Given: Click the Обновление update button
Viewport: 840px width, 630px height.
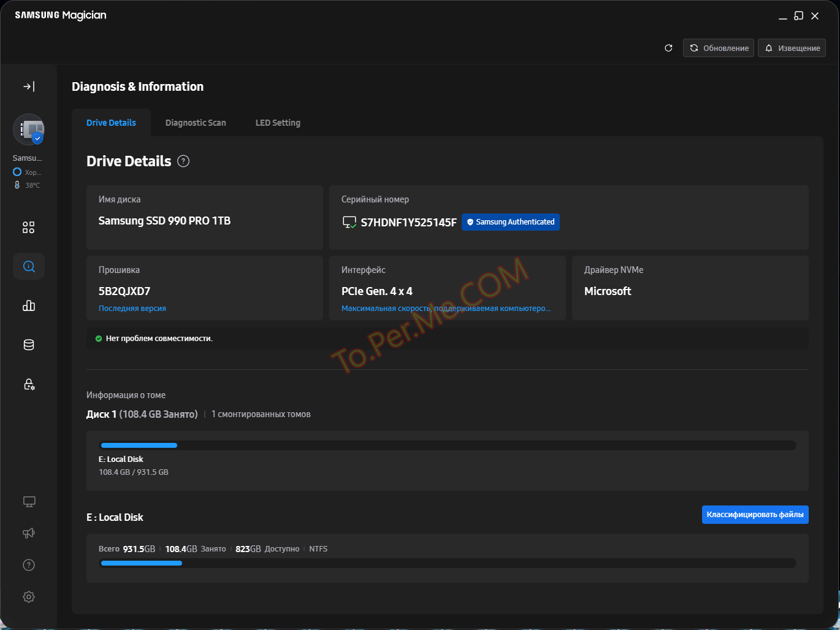Looking at the screenshot, I should click(719, 48).
